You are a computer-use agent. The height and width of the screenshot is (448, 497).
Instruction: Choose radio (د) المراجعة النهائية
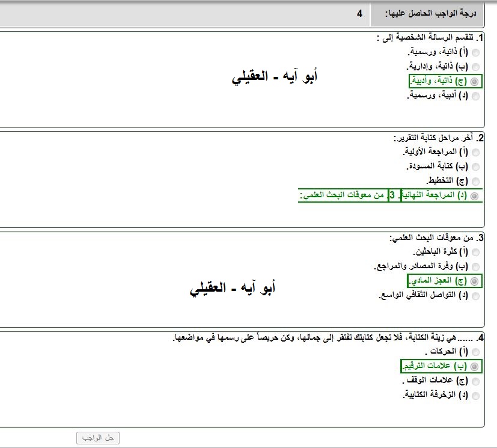click(475, 196)
